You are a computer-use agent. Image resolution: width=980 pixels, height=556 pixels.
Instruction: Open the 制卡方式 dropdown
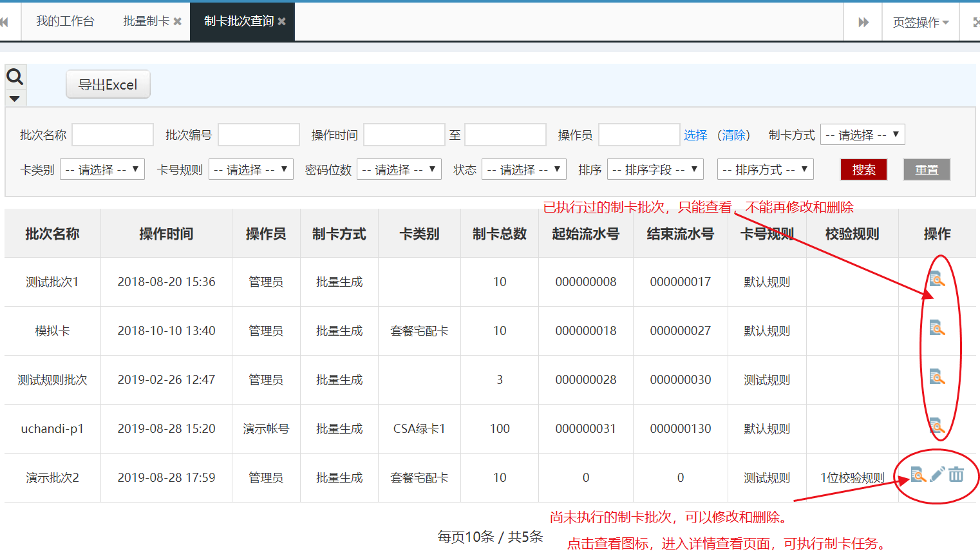tap(863, 135)
